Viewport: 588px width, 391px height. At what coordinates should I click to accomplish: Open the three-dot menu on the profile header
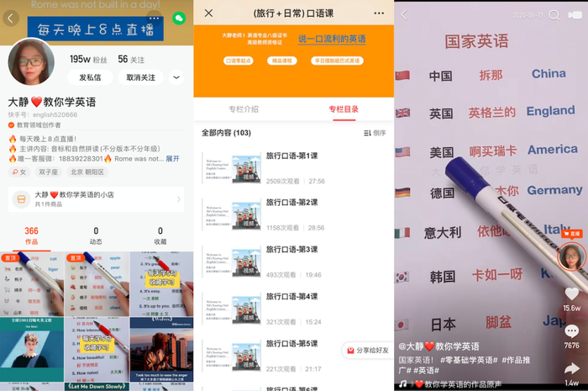point(154,18)
